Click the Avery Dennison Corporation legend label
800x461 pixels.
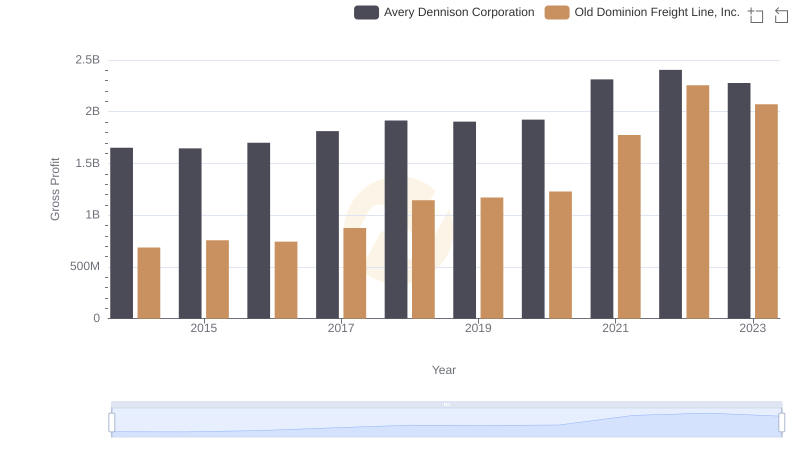click(459, 12)
